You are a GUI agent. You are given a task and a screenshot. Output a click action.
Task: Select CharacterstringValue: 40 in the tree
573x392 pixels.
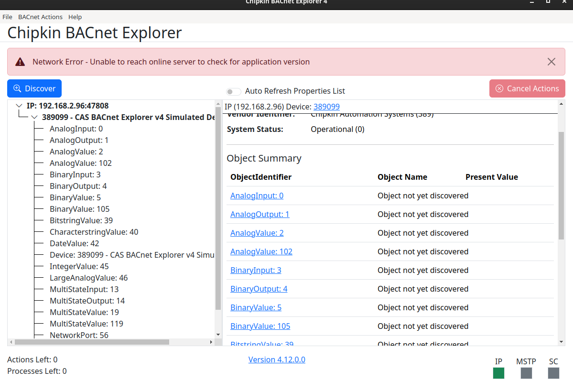click(x=94, y=232)
